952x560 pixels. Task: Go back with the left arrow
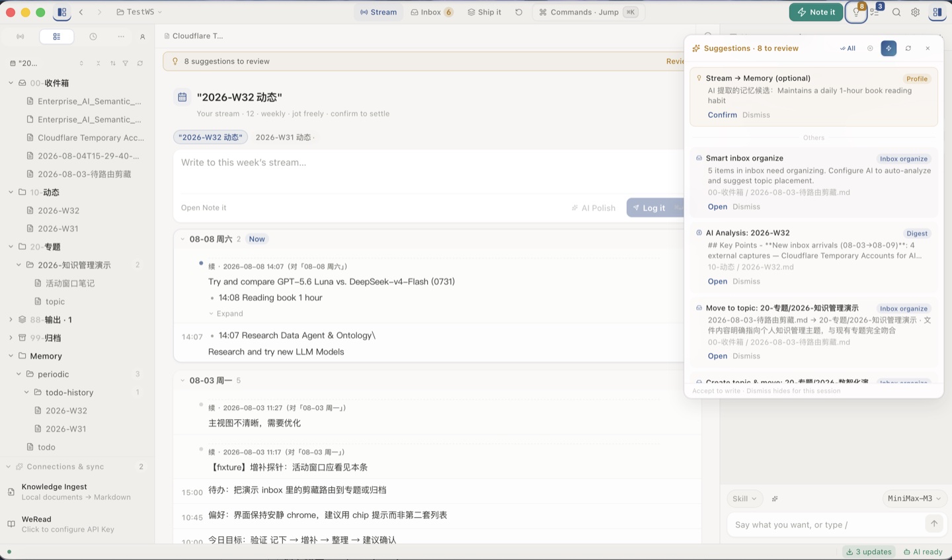coord(81,12)
